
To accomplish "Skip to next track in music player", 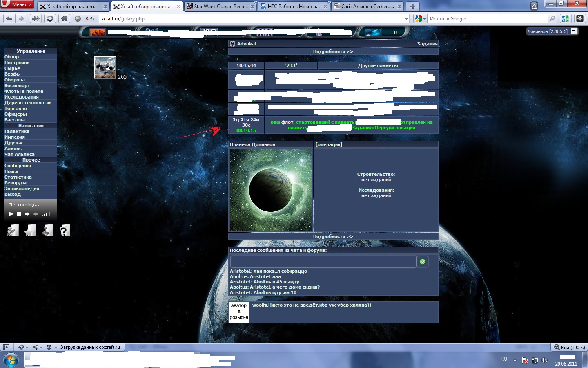I will (27, 214).
